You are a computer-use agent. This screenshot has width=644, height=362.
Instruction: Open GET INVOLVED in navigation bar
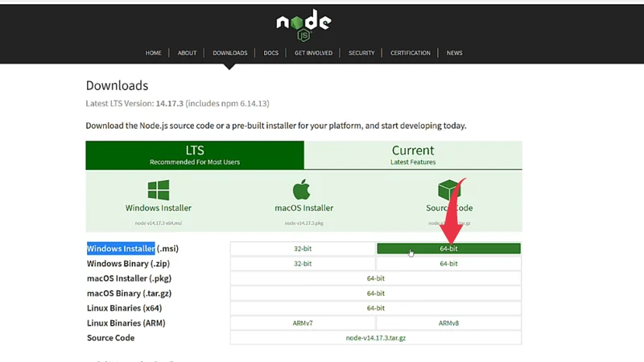[x=313, y=53]
